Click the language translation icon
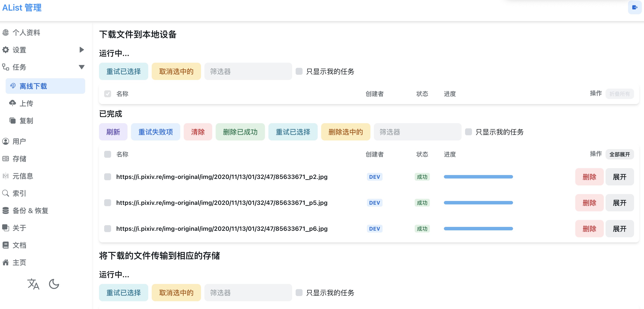 pos(33,284)
